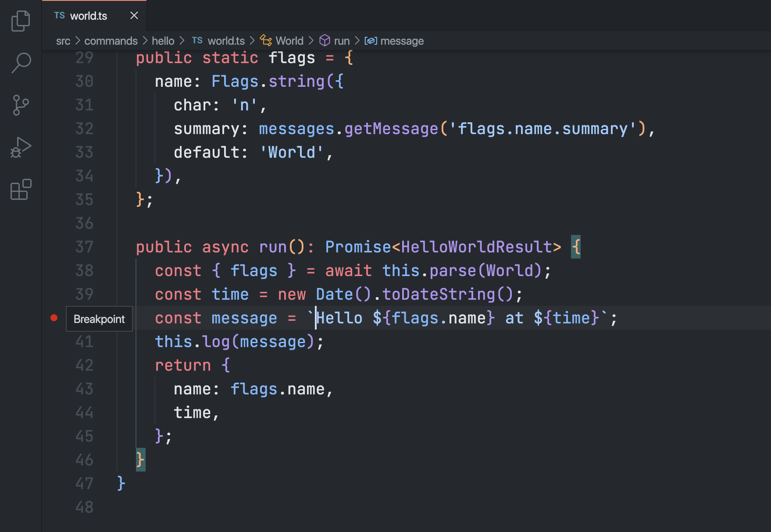This screenshot has height=532, width=771.
Task: Open the Extensions view
Action: click(21, 189)
